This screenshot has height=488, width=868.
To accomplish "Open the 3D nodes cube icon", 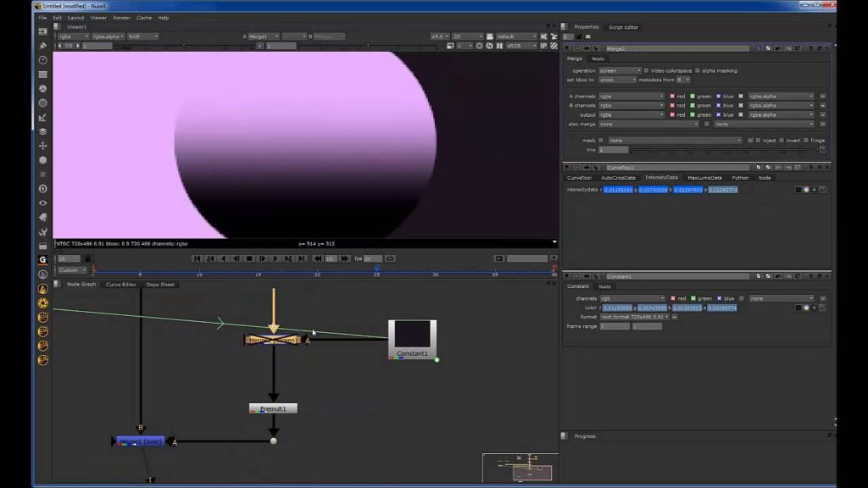I will coord(42,160).
